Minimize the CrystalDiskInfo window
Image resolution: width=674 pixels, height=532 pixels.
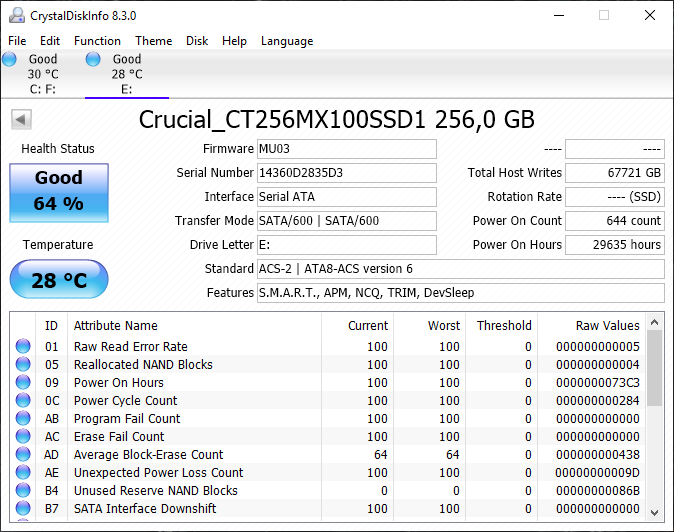click(559, 15)
